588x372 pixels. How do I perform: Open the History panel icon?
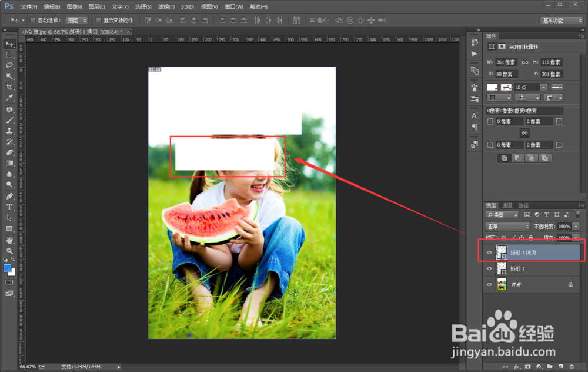[x=475, y=42]
